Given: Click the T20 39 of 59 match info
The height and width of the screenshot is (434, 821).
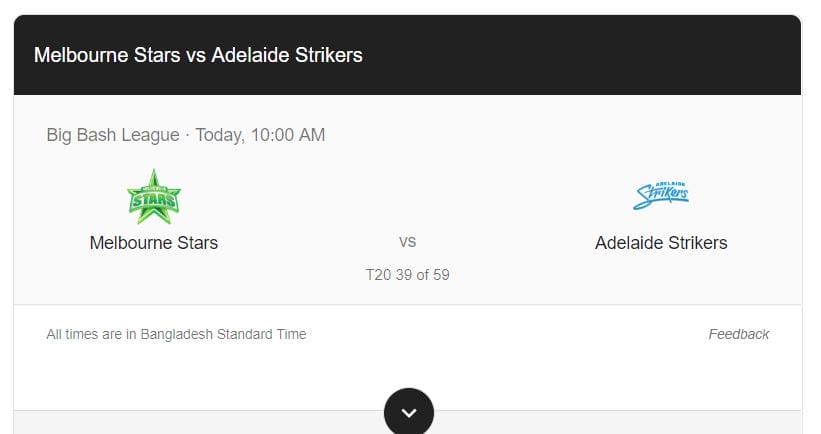Looking at the screenshot, I should click(x=407, y=275).
